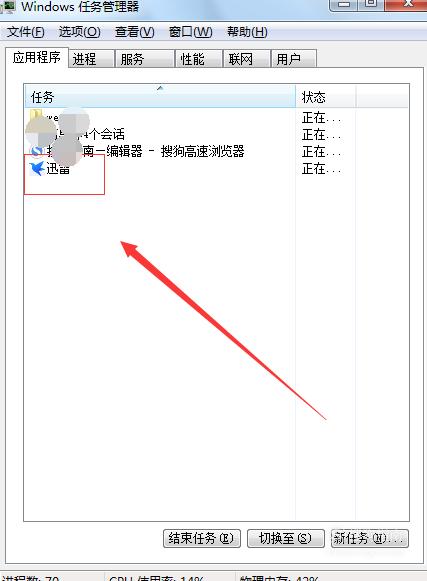Open the 联网 tab
Viewport: 427px width, 581px height.
coord(246,59)
